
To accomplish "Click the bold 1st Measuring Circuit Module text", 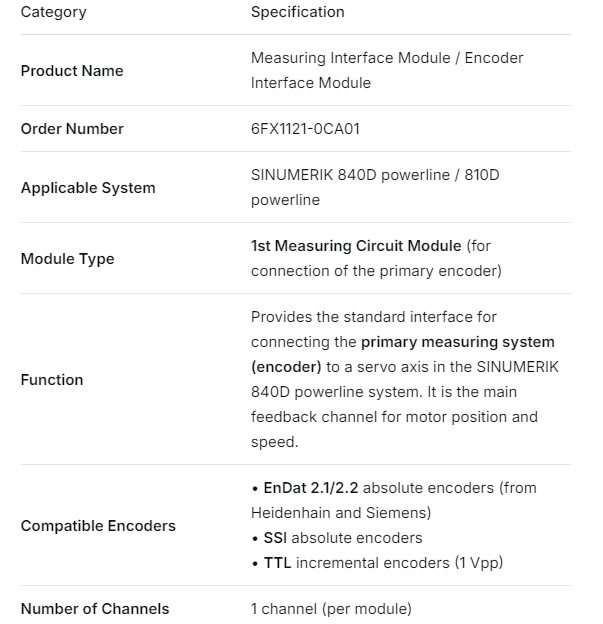I will tap(356, 246).
